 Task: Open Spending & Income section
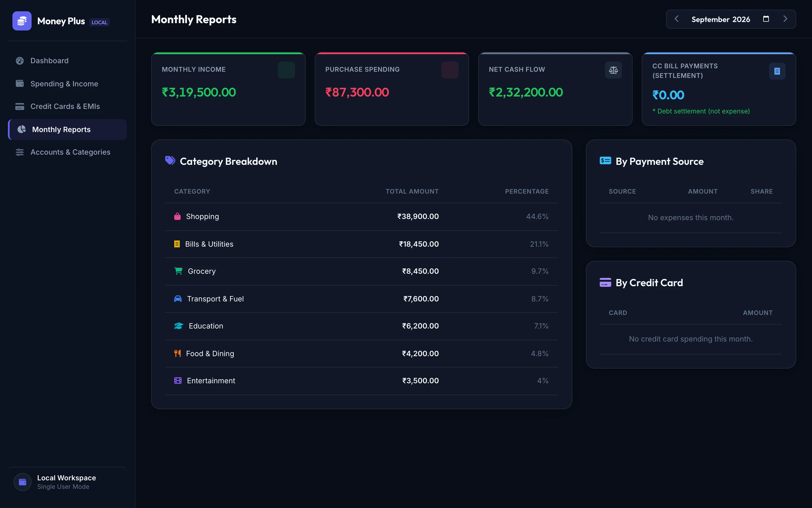tap(67, 84)
